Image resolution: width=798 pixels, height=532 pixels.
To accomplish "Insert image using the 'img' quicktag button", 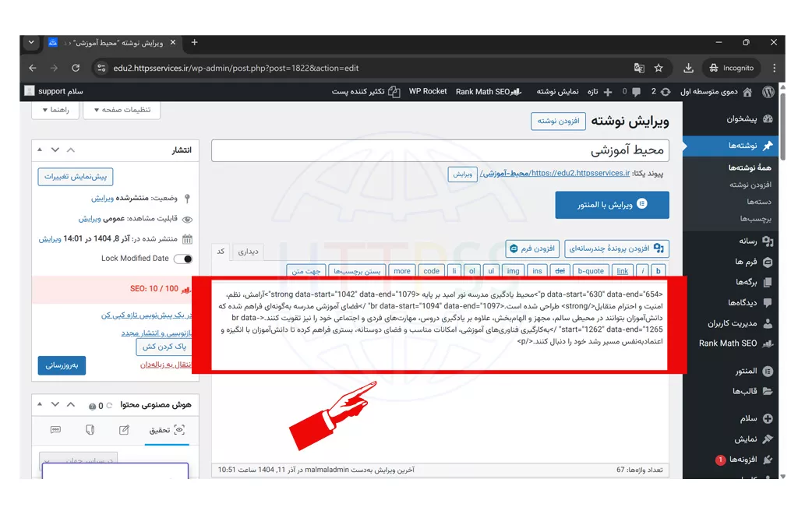I will (512, 271).
